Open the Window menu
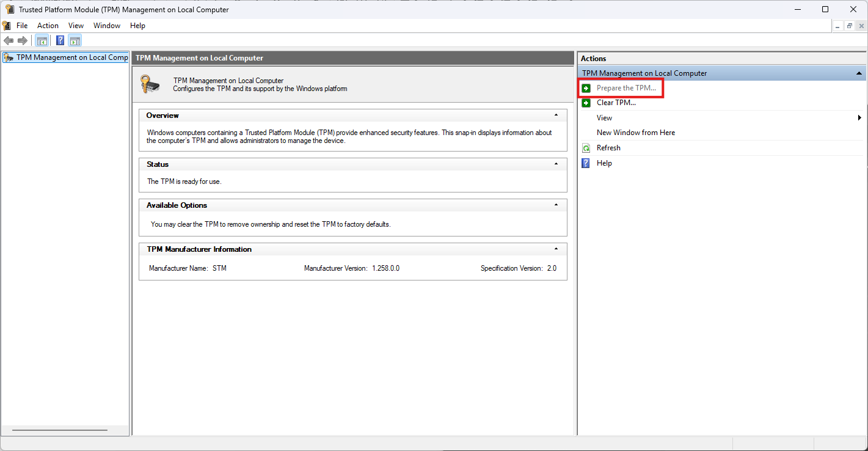The width and height of the screenshot is (868, 451). tap(107, 26)
